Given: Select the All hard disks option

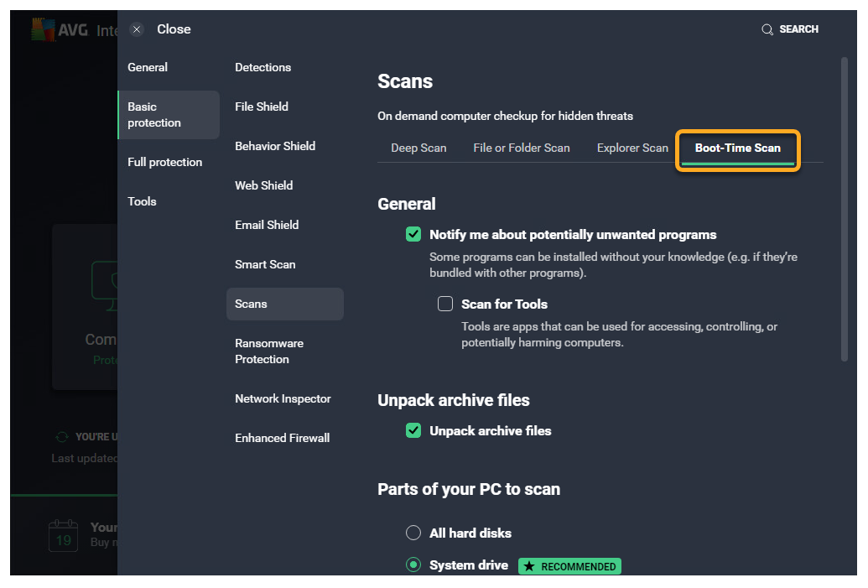Looking at the screenshot, I should click(x=413, y=533).
